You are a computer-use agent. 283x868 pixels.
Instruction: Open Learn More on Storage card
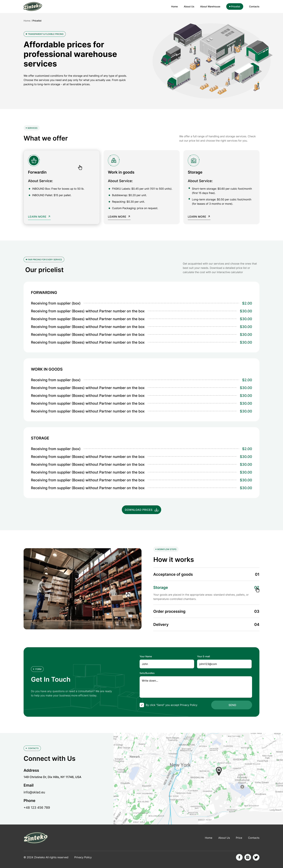(x=199, y=217)
